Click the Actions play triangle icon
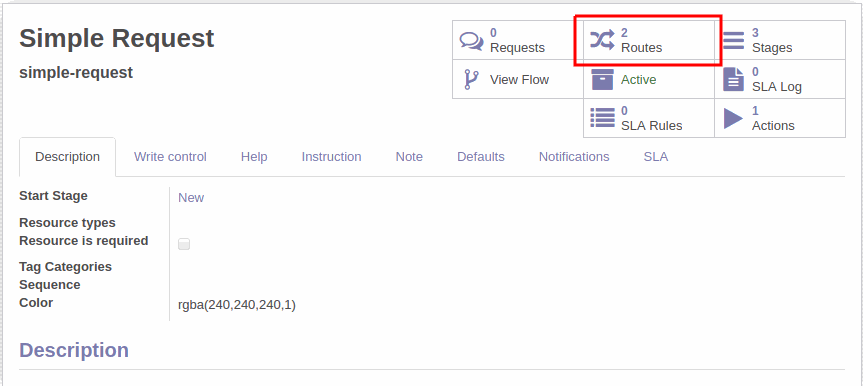 click(733, 118)
